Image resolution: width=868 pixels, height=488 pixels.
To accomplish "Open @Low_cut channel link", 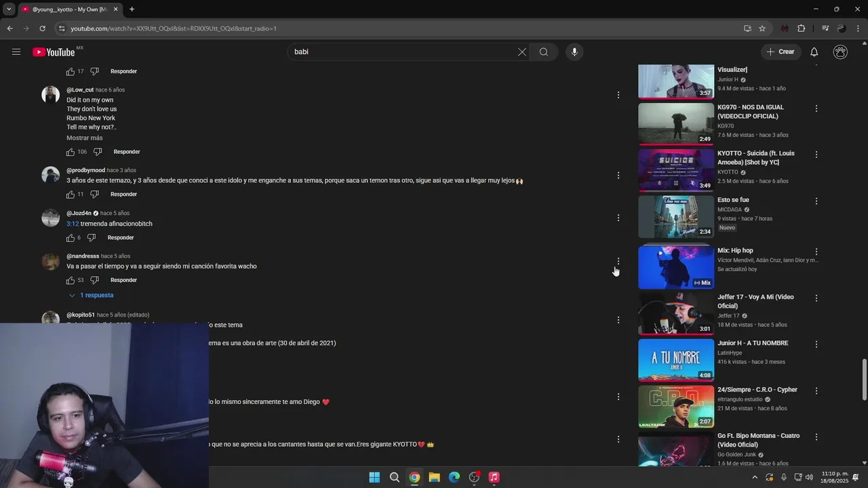I will coord(80,90).
